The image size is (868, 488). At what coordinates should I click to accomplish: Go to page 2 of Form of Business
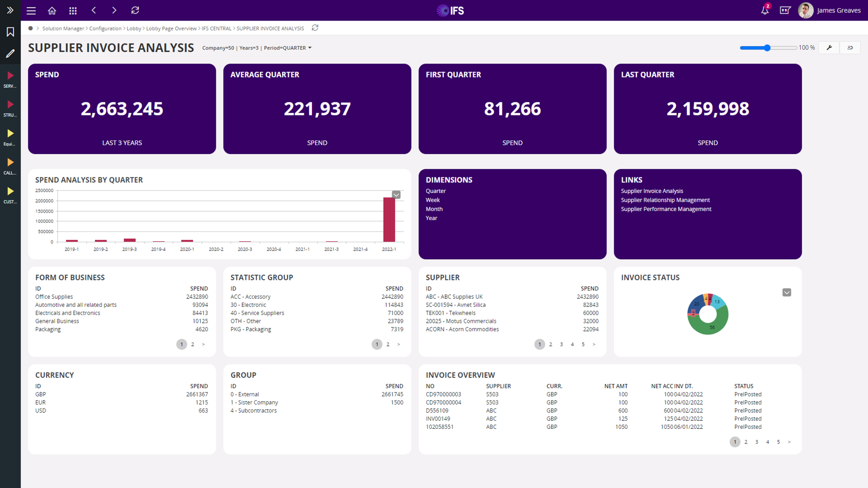(x=193, y=344)
